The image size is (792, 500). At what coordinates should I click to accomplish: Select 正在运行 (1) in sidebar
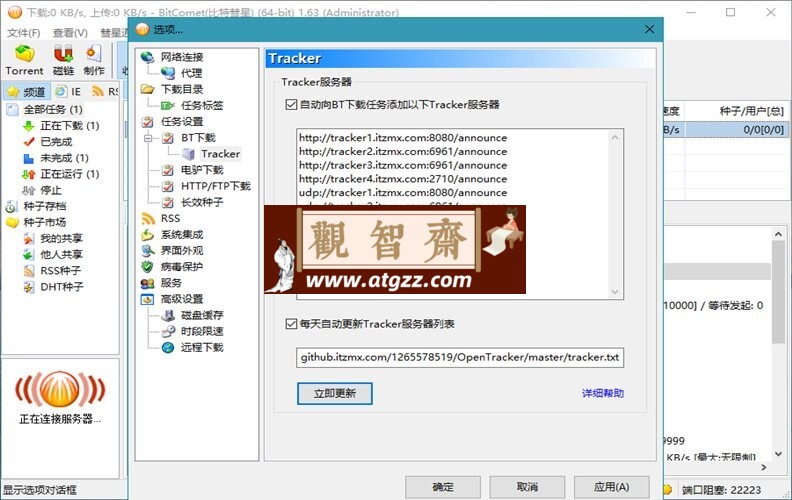pyautogui.click(x=70, y=174)
